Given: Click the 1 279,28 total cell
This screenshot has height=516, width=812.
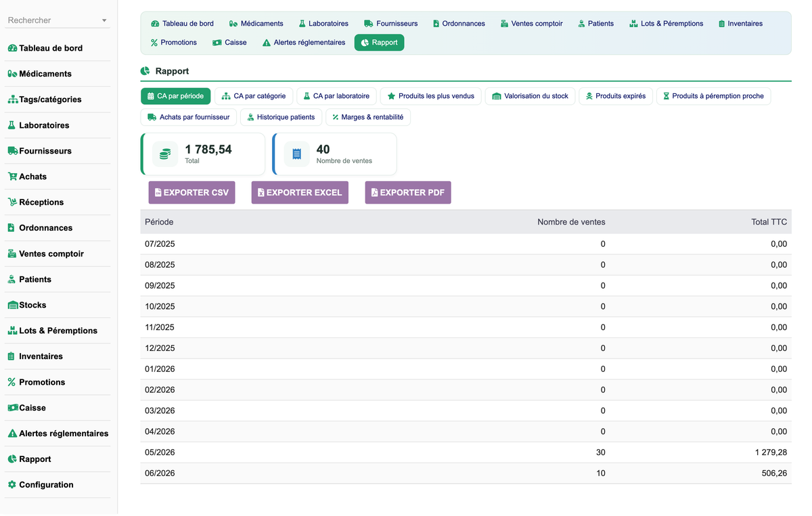Looking at the screenshot, I should point(771,452).
